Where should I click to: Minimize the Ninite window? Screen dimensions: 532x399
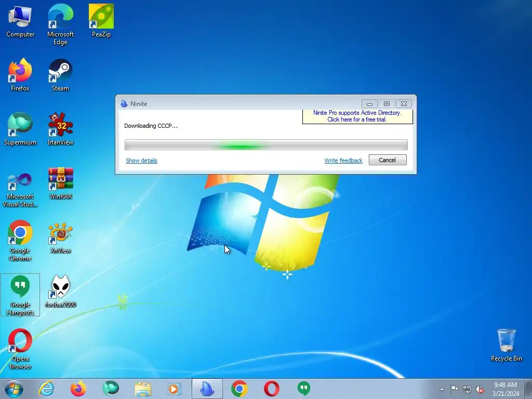coord(369,103)
